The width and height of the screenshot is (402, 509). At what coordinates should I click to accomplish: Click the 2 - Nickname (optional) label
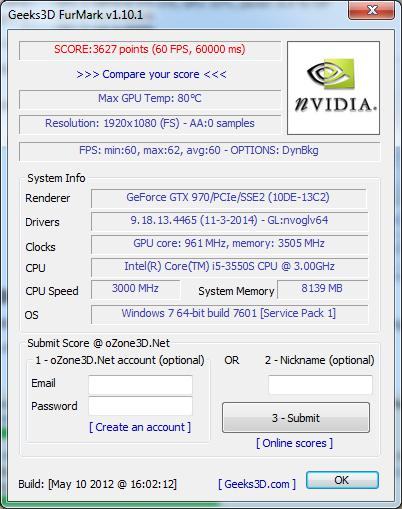(320, 360)
